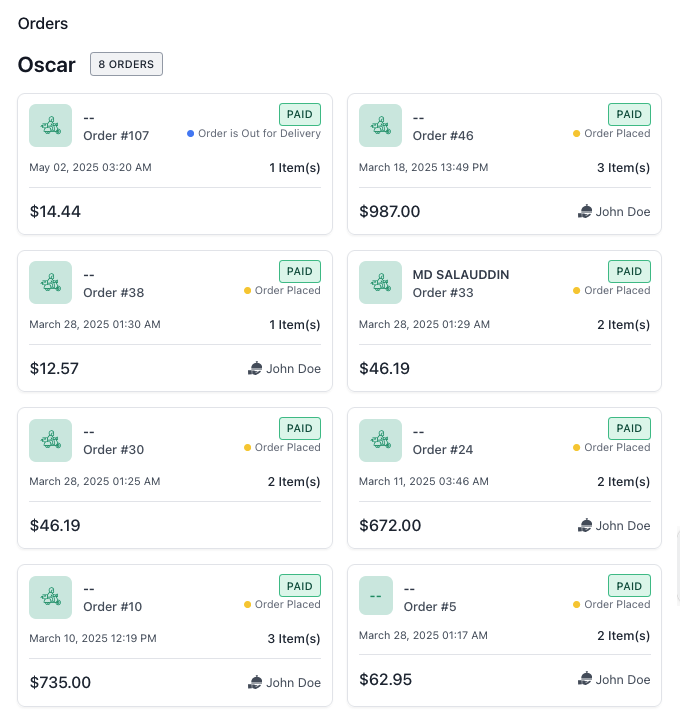Click the $62.95 order total
The height and width of the screenshot is (725, 680).
385,680
